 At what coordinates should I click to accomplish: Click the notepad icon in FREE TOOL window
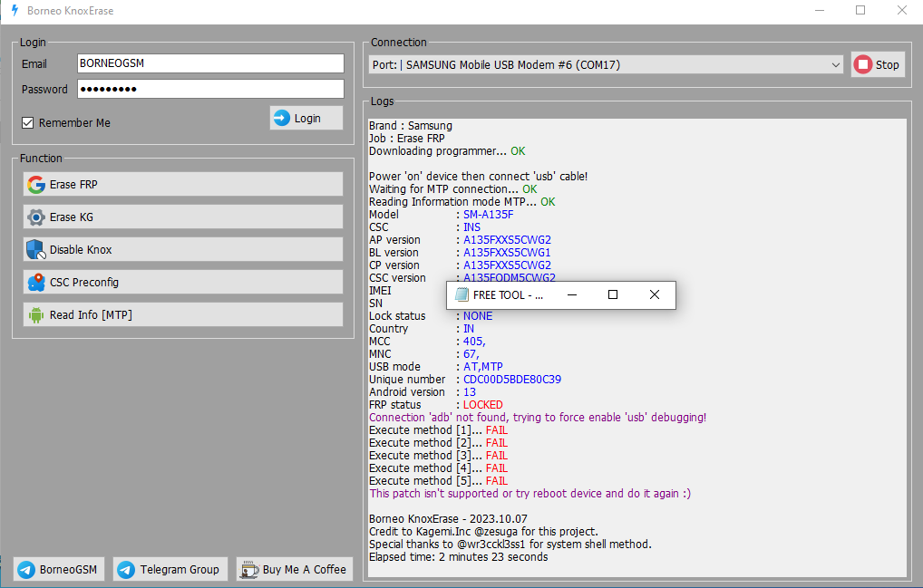(x=462, y=294)
